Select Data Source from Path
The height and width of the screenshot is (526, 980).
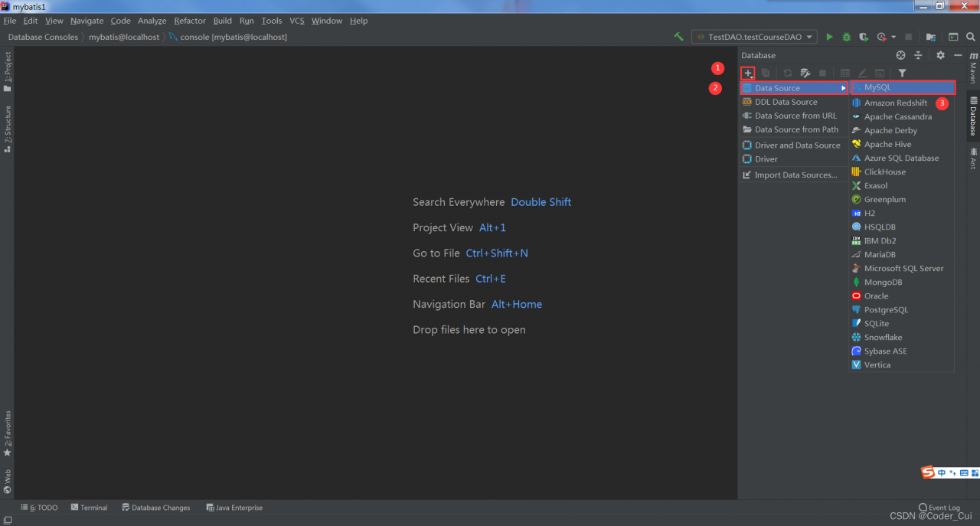click(x=794, y=129)
